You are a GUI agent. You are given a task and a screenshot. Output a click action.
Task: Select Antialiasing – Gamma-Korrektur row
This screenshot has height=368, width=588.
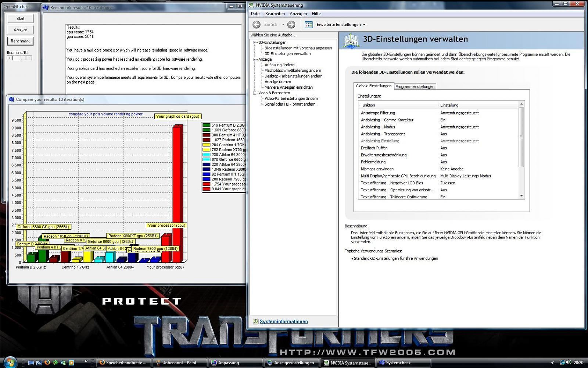pyautogui.click(x=438, y=120)
